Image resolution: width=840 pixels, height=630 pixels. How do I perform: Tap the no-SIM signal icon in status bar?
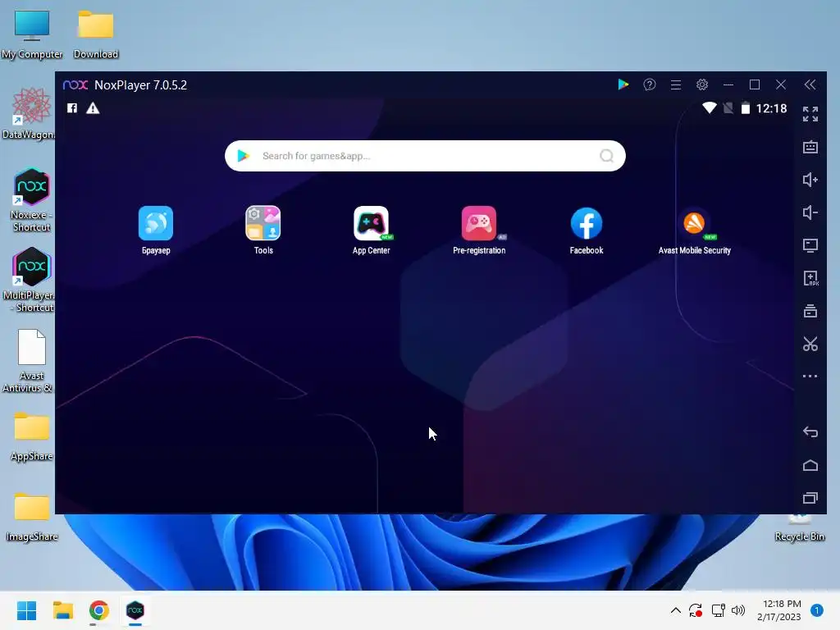(x=728, y=108)
